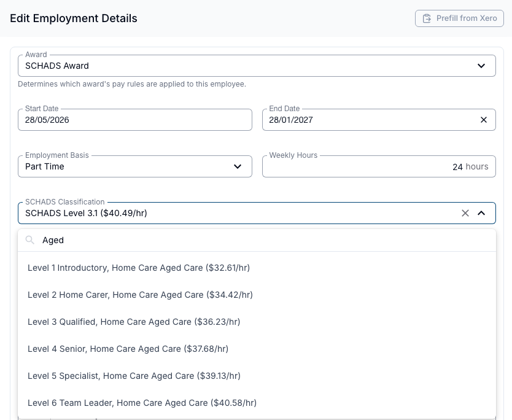Click the Prefill from Xero button

[459, 18]
